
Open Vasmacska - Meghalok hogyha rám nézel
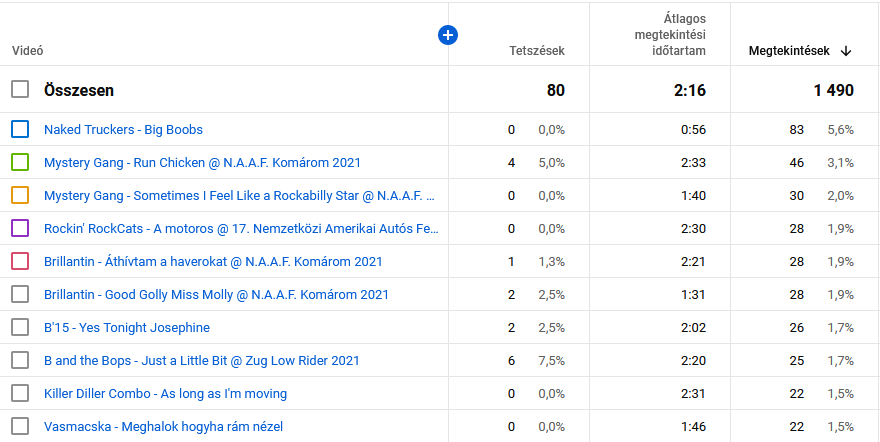click(163, 427)
